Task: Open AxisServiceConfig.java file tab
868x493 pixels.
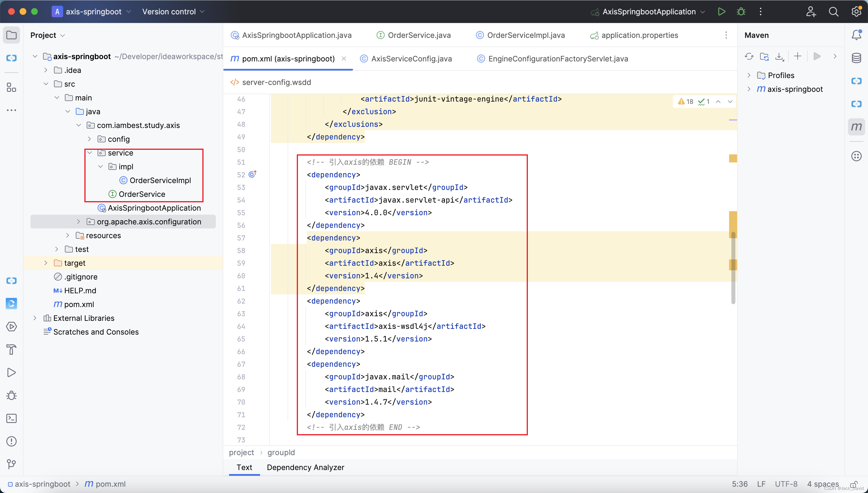Action: click(x=411, y=58)
